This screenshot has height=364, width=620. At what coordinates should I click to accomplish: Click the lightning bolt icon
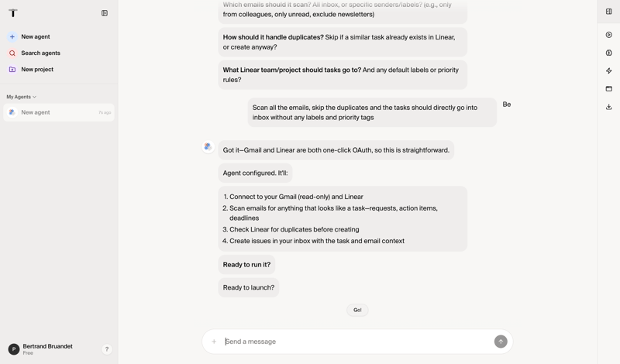(x=608, y=70)
